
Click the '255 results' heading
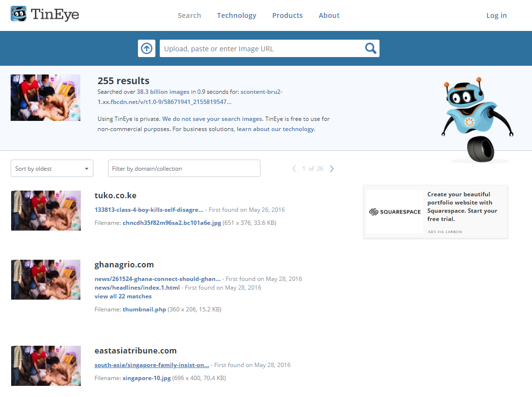(123, 81)
